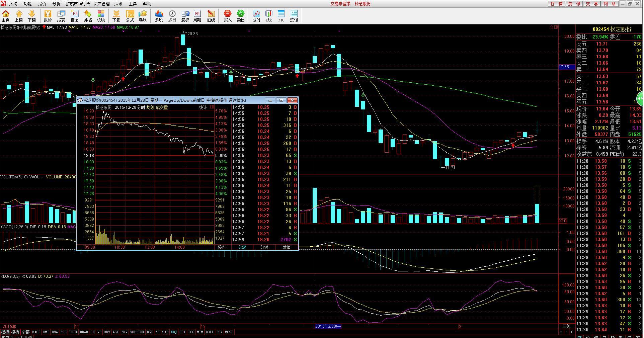The width and height of the screenshot is (644, 338).
Task: Select the KDJ indicator tab
Action: [174, 332]
